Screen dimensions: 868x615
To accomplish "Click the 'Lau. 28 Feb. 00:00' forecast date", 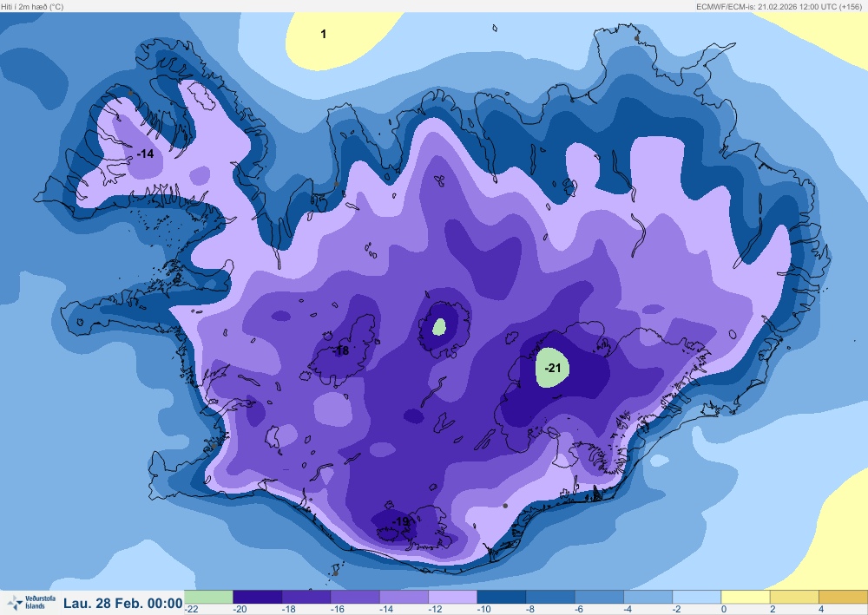I will (123, 603).
